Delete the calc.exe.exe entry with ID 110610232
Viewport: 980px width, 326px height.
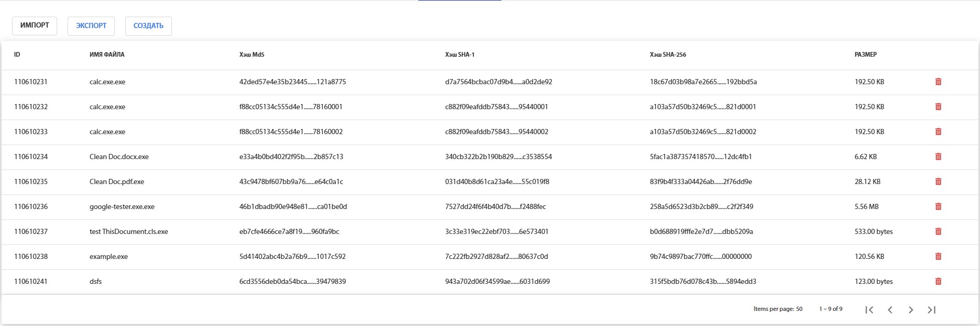pyautogui.click(x=938, y=107)
